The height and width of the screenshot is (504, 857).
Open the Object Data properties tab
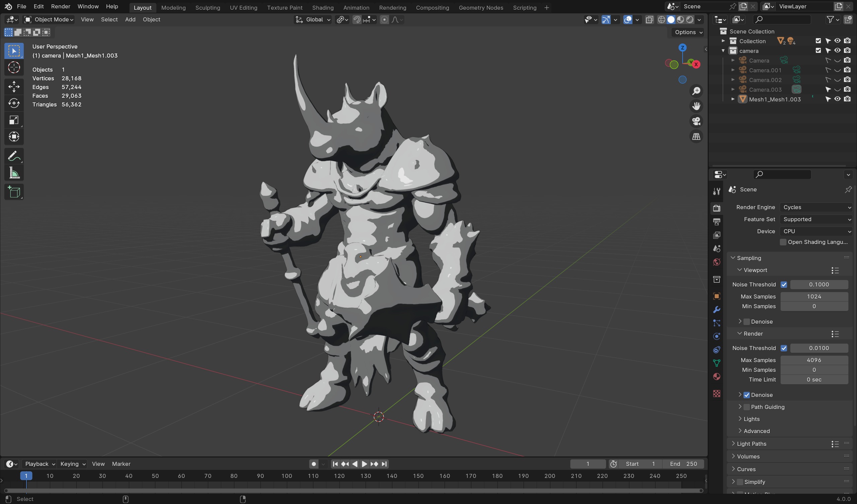[716, 363]
